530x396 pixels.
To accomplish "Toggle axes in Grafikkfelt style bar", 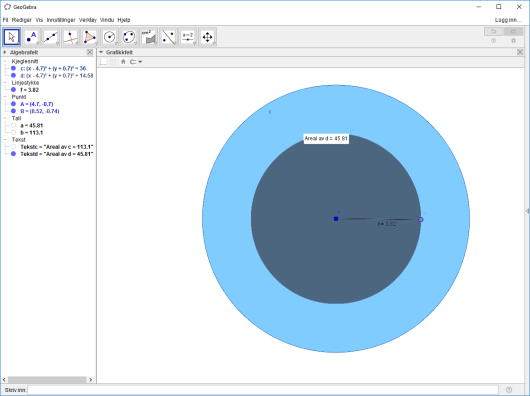I will [103, 61].
